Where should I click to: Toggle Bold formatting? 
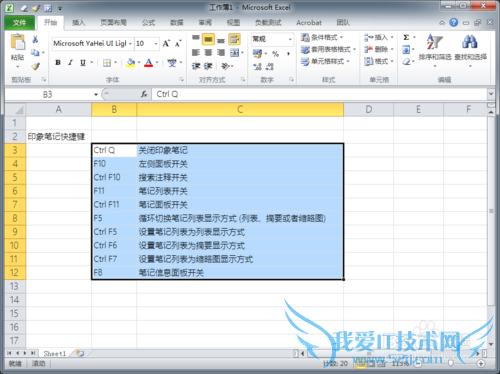58,62
